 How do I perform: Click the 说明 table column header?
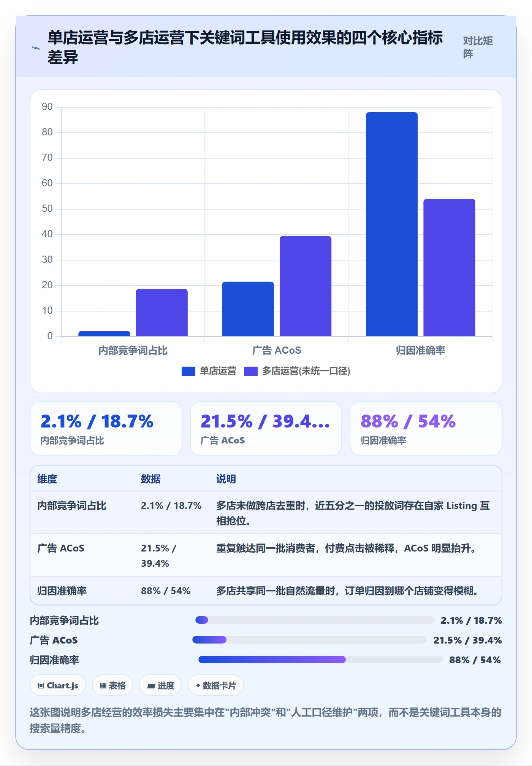point(226,479)
